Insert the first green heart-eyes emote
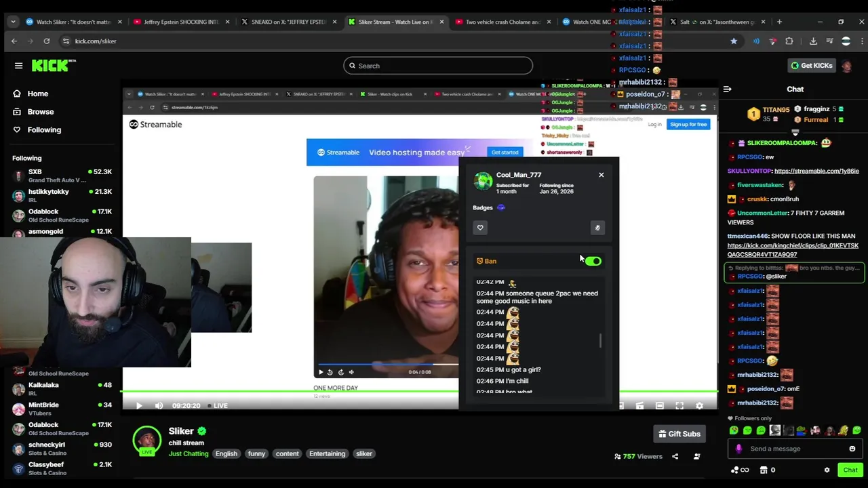The image size is (868, 488). [734, 430]
